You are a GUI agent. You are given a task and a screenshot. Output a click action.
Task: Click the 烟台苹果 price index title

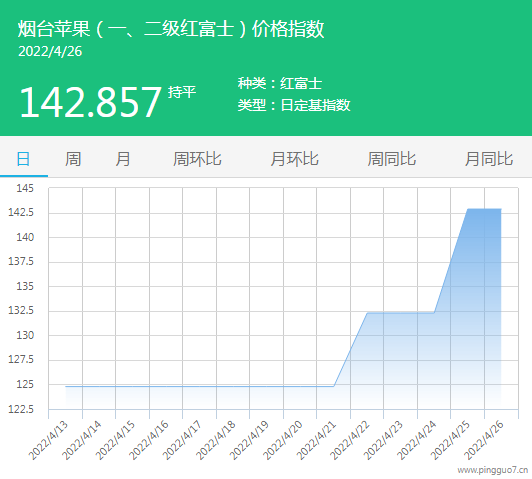(171, 28)
